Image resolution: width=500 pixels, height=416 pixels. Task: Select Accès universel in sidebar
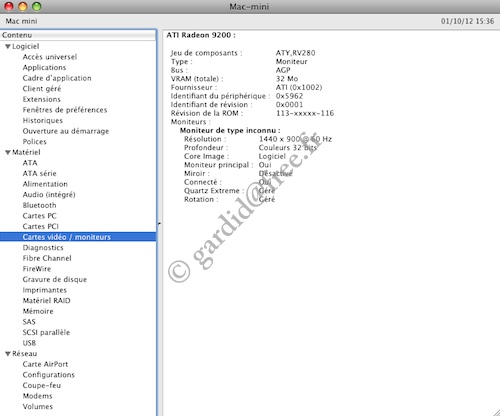coord(50,57)
